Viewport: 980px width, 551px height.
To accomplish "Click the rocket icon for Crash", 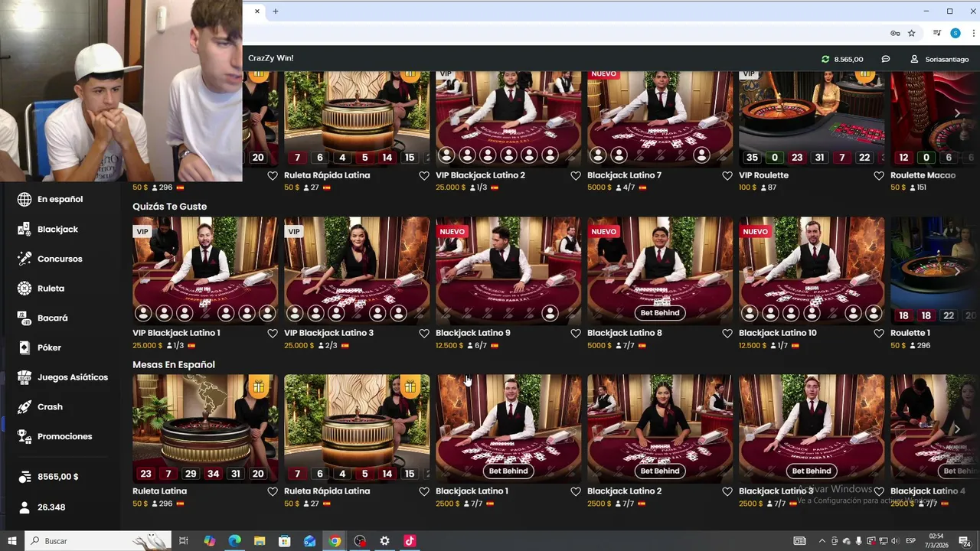I will 24,406.
